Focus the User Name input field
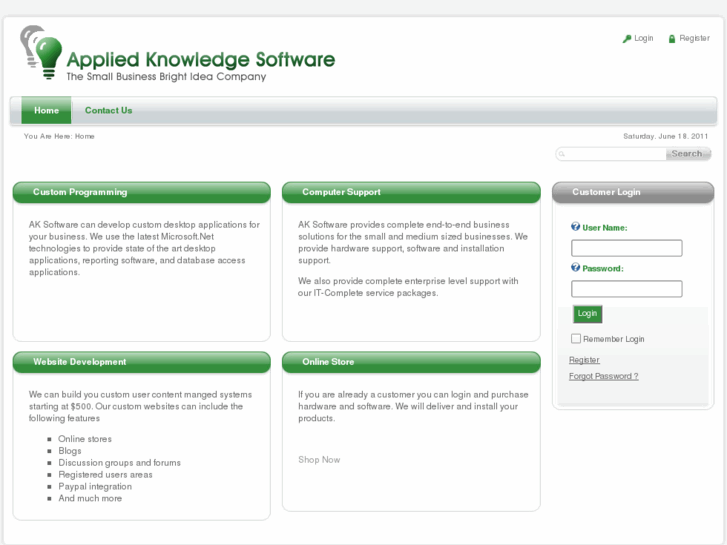 point(626,248)
